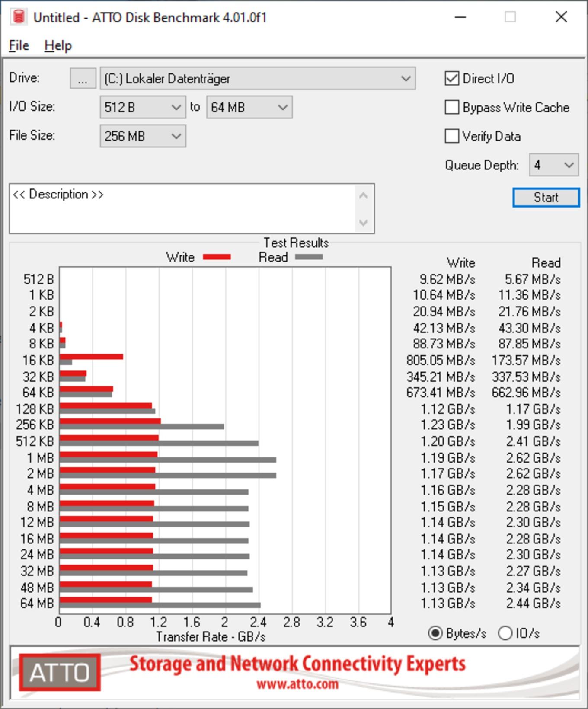
Task: Click the Description scrollbar down arrow
Action: 363,223
